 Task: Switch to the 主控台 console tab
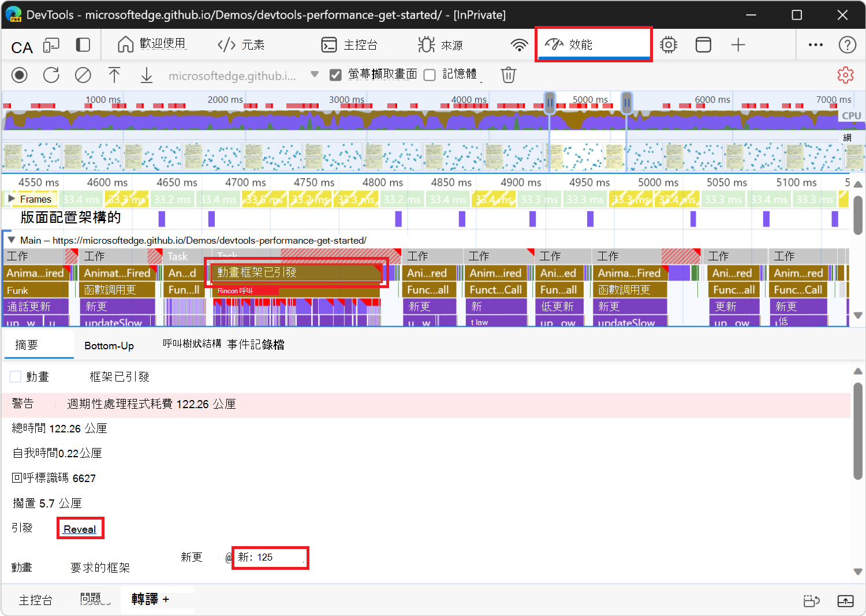point(349,44)
